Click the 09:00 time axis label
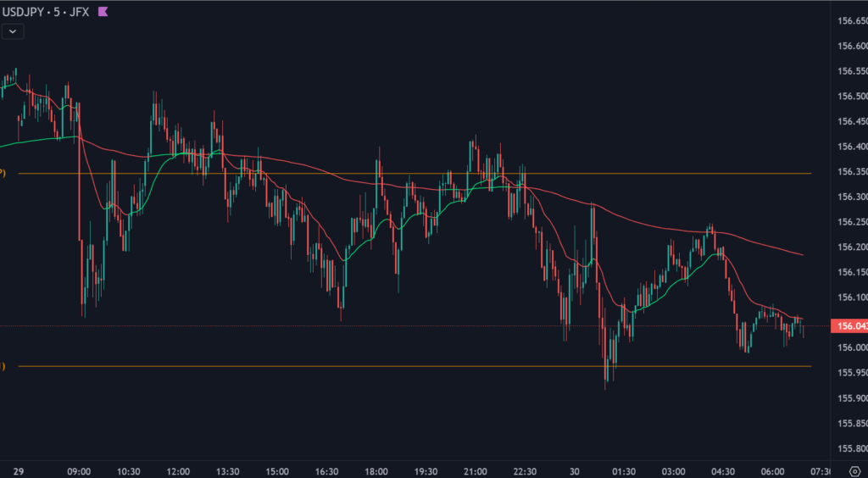 pos(79,471)
